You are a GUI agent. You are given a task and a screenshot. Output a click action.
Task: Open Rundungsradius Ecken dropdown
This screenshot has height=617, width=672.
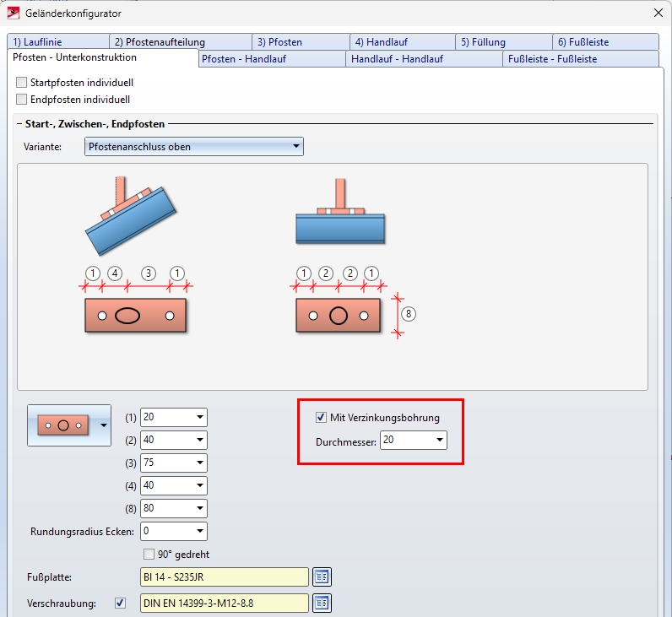click(200, 531)
